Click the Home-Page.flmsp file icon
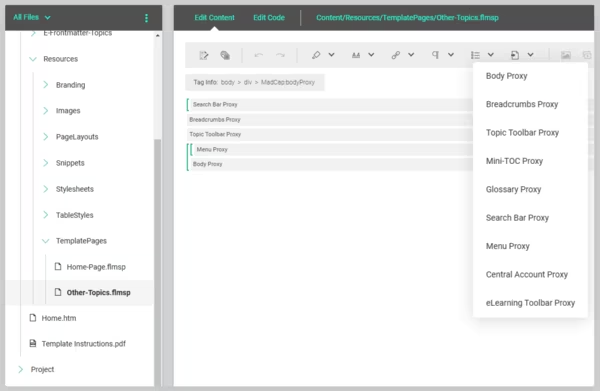 (x=58, y=266)
